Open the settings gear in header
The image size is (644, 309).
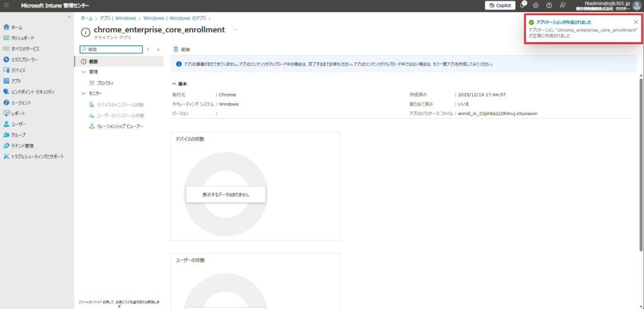535,5
